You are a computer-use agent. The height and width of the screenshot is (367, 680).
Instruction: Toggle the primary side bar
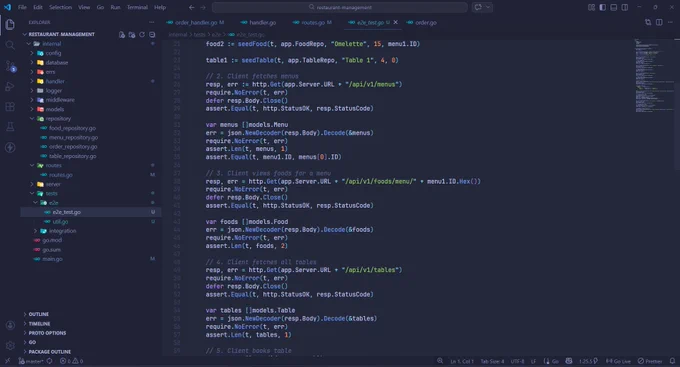click(602, 7)
